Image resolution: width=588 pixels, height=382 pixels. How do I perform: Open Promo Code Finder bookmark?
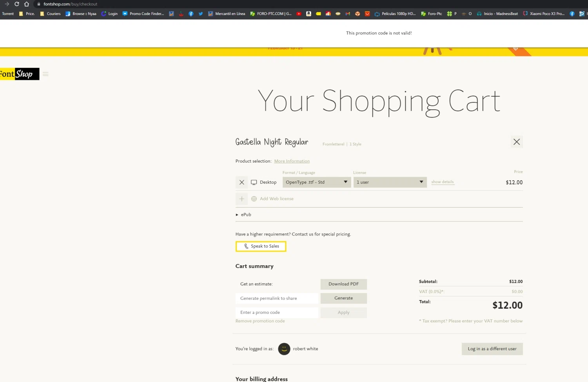pos(143,14)
